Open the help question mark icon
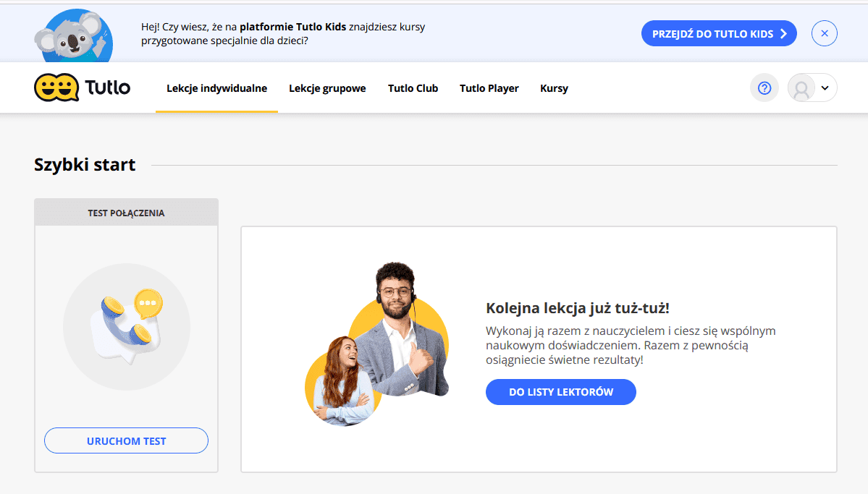The width and height of the screenshot is (868, 494). coord(764,88)
